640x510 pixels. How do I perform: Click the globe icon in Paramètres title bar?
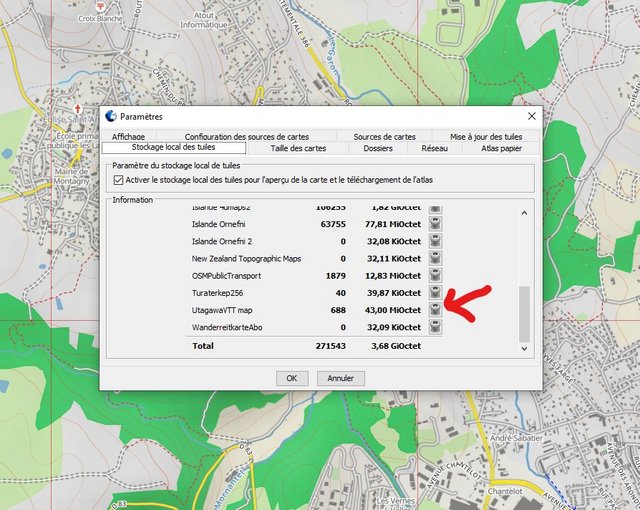click(111, 116)
